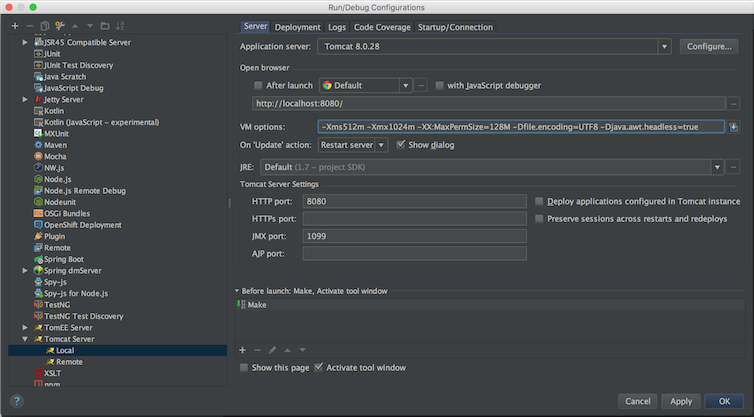Image resolution: width=754 pixels, height=417 pixels.
Task: Enable the After launch checkbox
Action: point(259,86)
